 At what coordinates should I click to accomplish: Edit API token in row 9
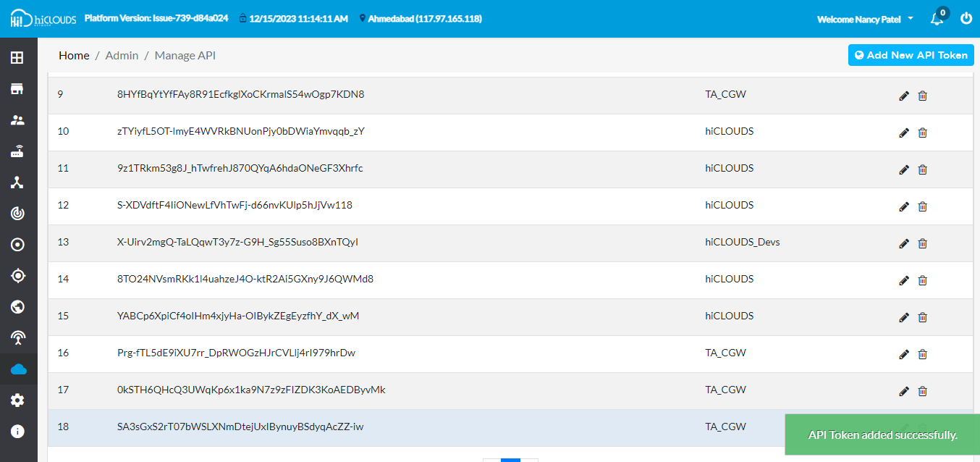[x=903, y=96]
